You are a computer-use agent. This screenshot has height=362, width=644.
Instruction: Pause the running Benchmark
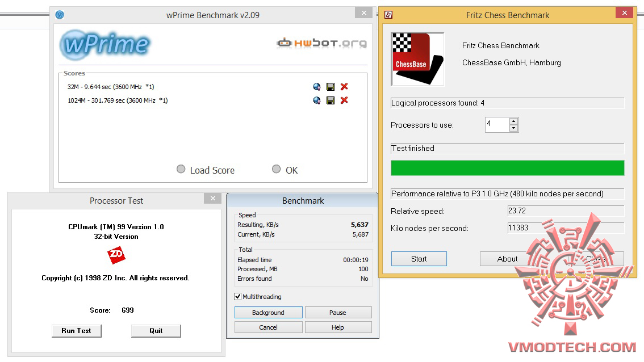pos(338,313)
